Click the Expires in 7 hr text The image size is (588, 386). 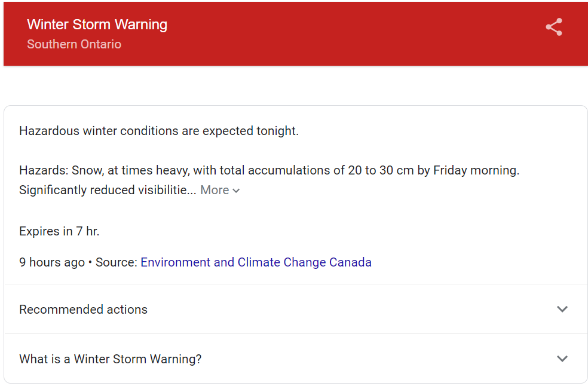(x=59, y=231)
